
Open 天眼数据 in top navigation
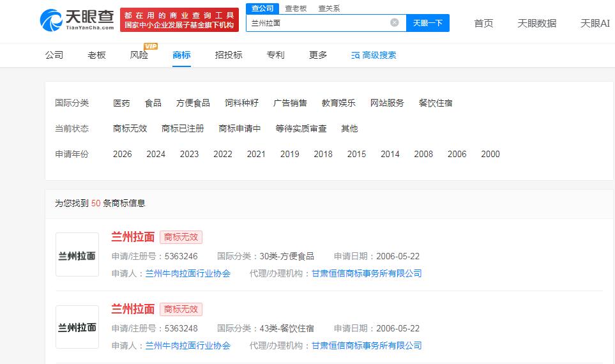tap(536, 23)
